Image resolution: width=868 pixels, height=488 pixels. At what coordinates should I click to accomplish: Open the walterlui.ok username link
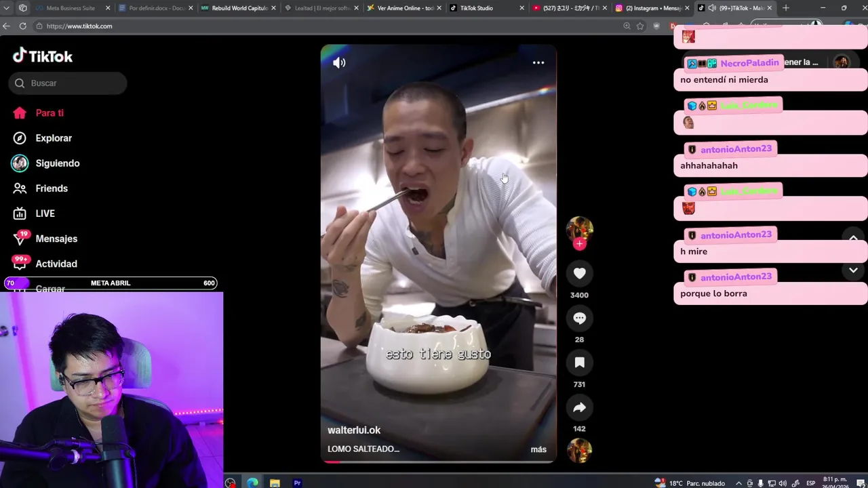354,430
